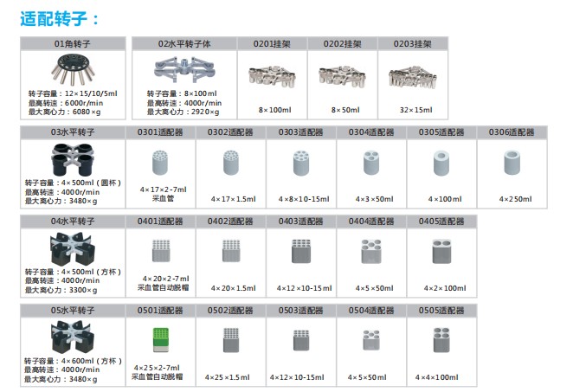Select the 0403适配器 adapter picture
Image resolution: width=573 pixels, height=392 pixels.
301,250
